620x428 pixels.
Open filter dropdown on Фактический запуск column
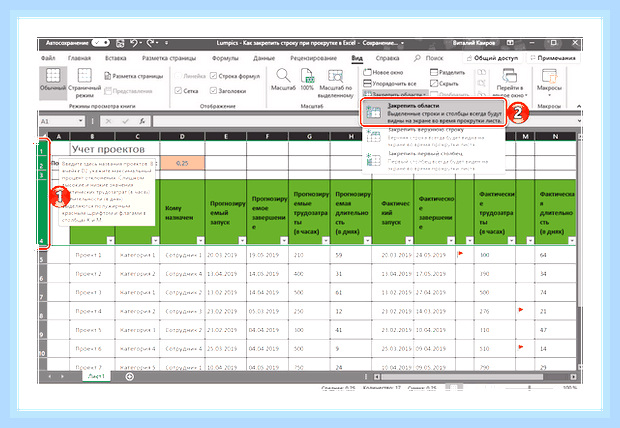tap(409, 240)
